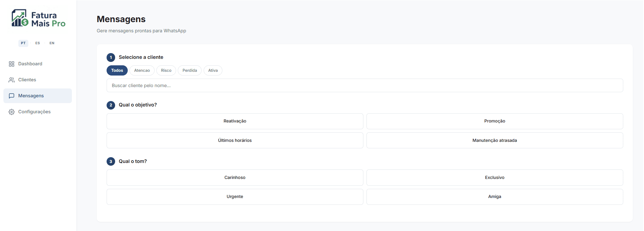The image size is (644, 231).
Task: Show clients with Risco status
Action: click(166, 70)
